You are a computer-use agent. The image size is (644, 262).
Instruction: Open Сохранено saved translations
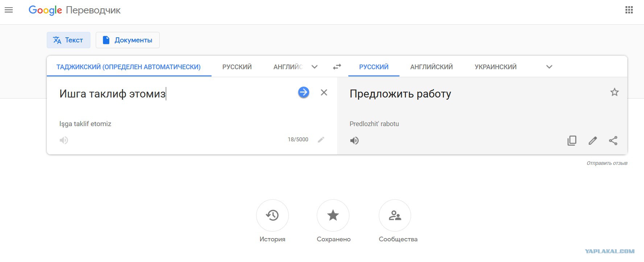pos(333,221)
